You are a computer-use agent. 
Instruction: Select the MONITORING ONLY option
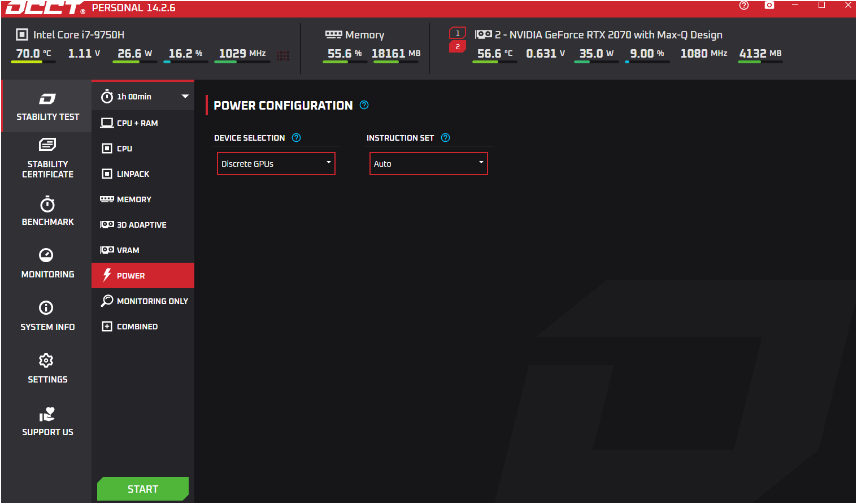coord(143,301)
